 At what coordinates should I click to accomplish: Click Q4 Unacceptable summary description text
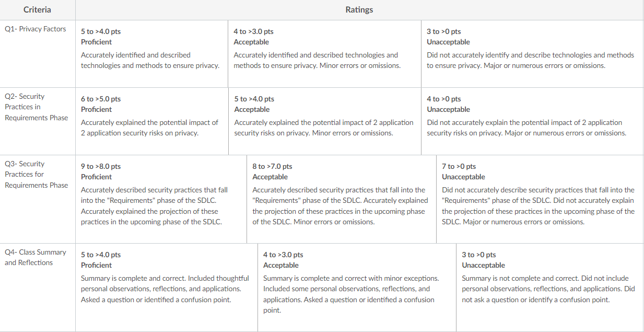(548, 289)
